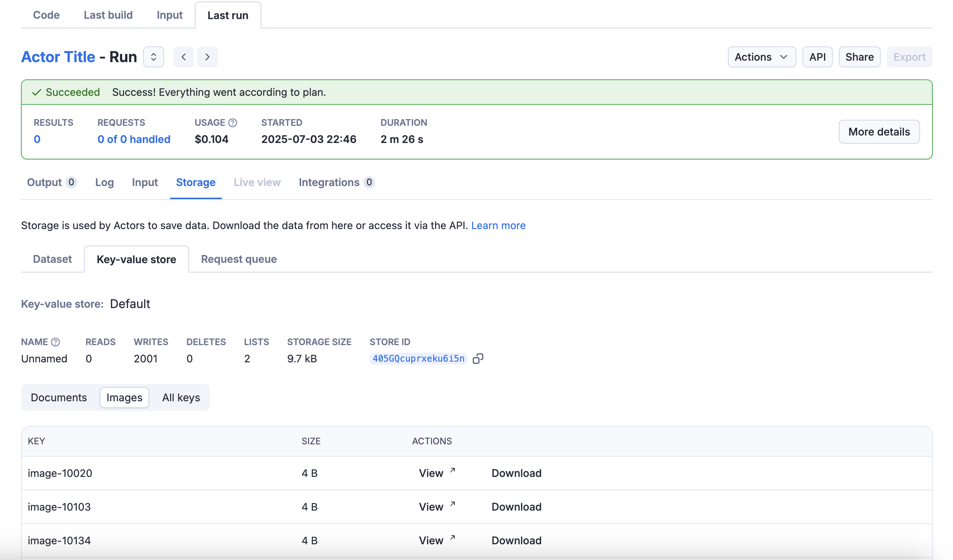The width and height of the screenshot is (953, 560).
Task: Click the copy Store ID icon
Action: (x=478, y=359)
